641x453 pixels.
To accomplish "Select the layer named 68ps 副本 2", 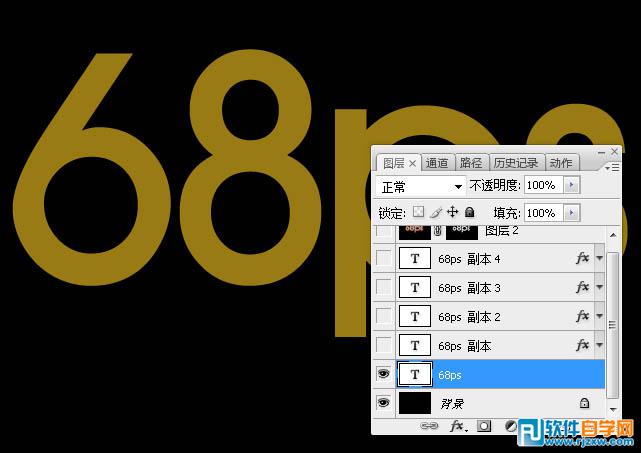I will [x=469, y=317].
